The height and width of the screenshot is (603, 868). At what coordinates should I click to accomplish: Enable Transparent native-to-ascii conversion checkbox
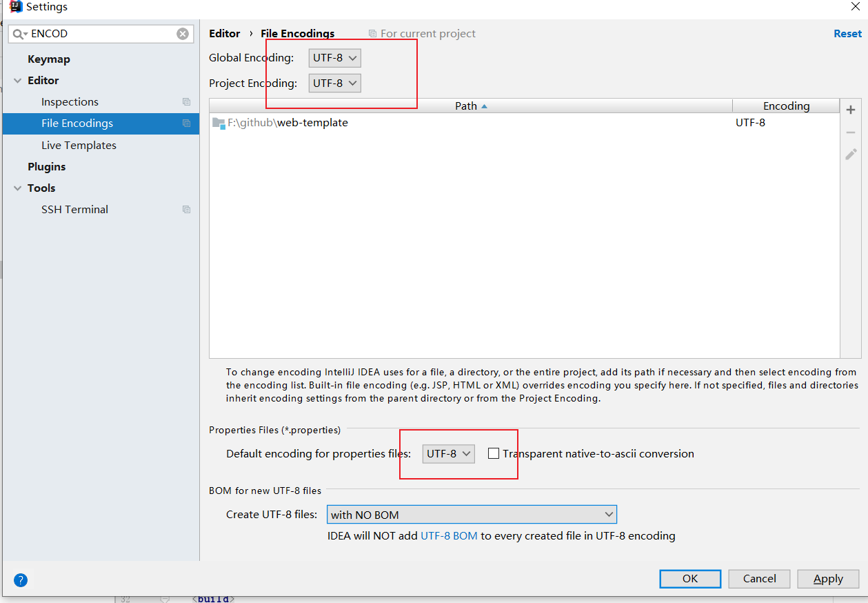click(494, 453)
